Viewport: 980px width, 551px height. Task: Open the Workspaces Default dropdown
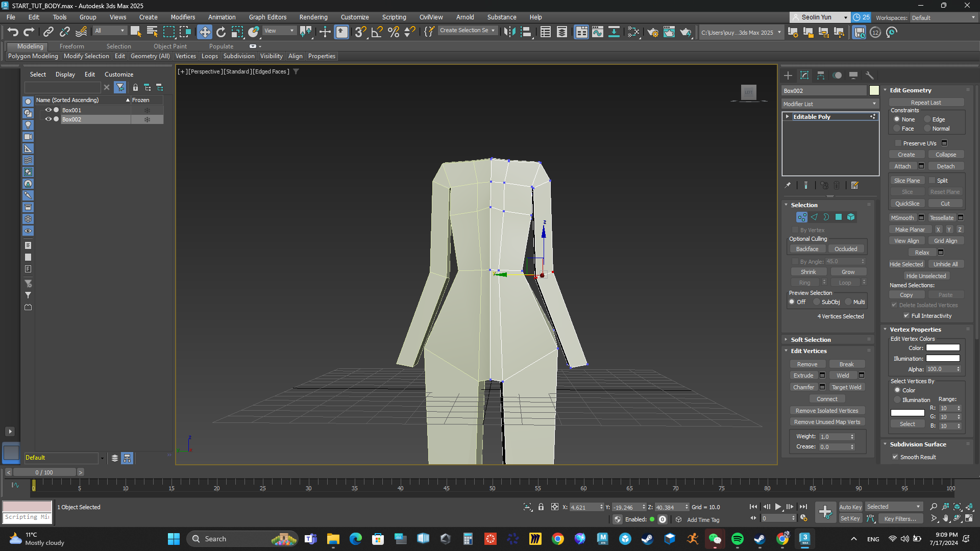[x=943, y=17]
